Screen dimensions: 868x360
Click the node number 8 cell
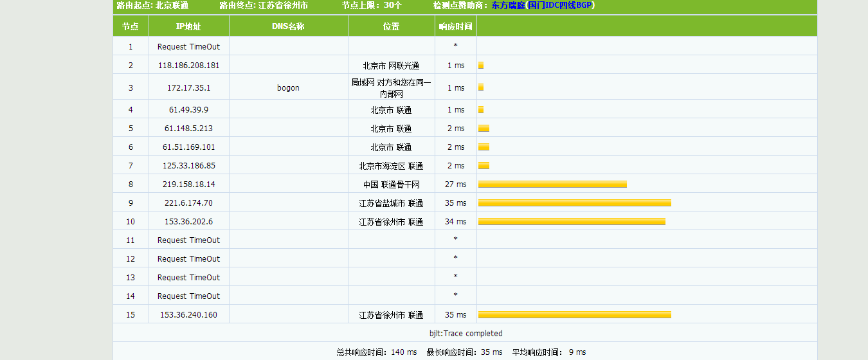tap(131, 184)
